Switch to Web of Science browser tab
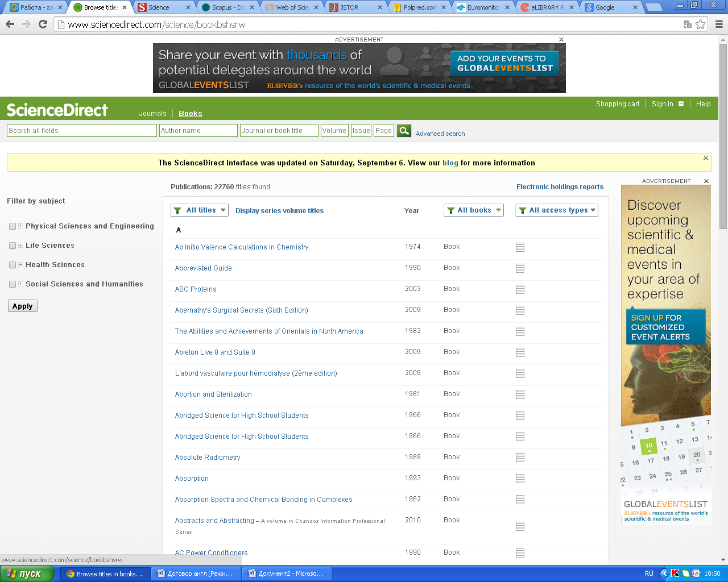Viewport: 728px width, 582px height. click(x=292, y=7)
